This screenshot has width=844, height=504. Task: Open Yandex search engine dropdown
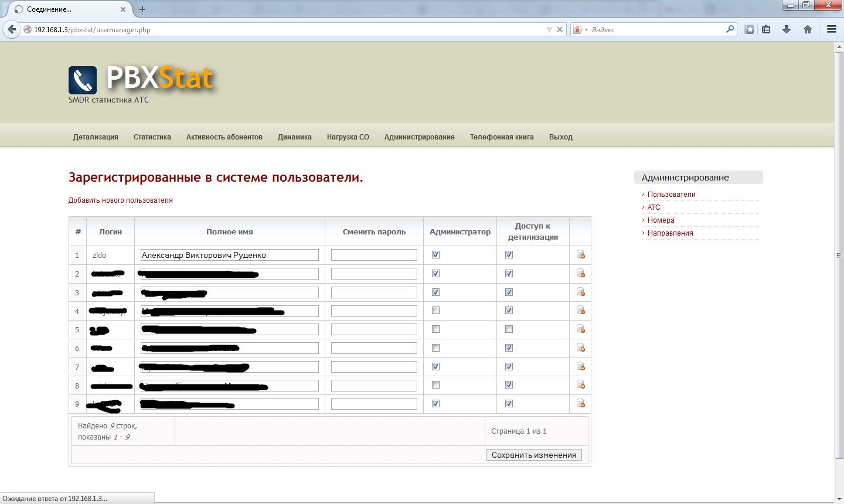click(x=580, y=29)
